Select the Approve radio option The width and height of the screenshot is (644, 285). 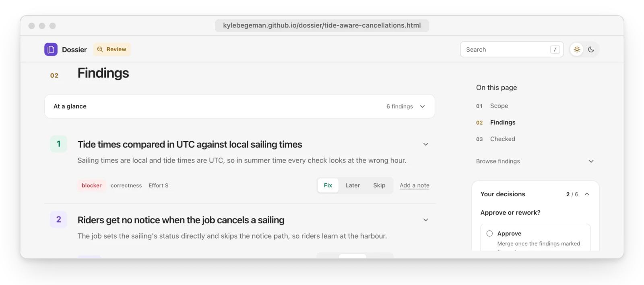[489, 233]
